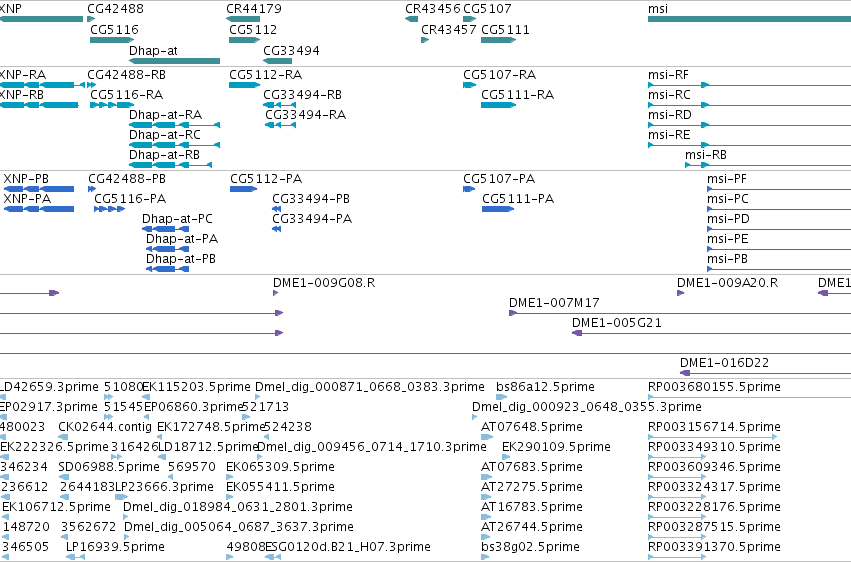Click transcript Dhap-at-RB
Screen dimensions: 851x562
click(164, 155)
